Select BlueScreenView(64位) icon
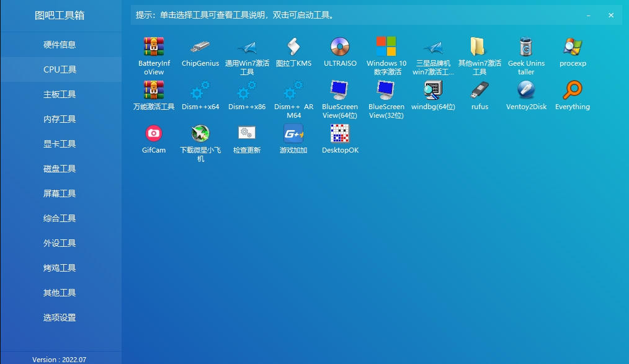This screenshot has height=364, width=629. [x=340, y=90]
